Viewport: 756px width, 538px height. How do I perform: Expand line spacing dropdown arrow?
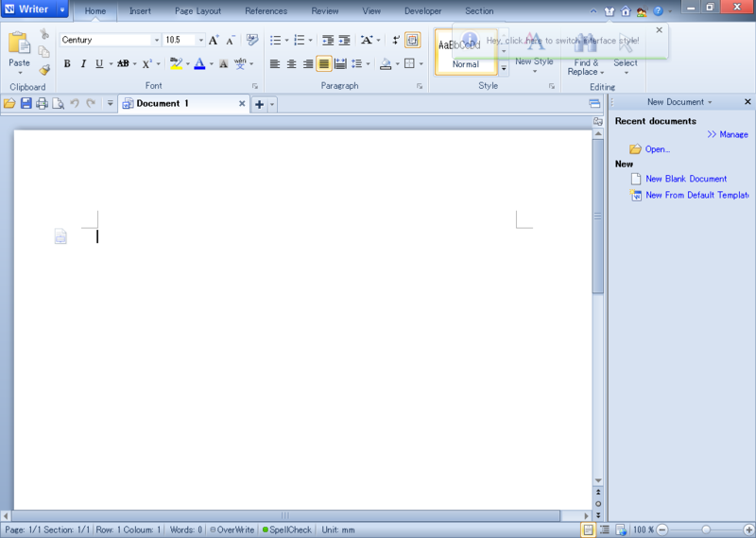click(x=369, y=63)
